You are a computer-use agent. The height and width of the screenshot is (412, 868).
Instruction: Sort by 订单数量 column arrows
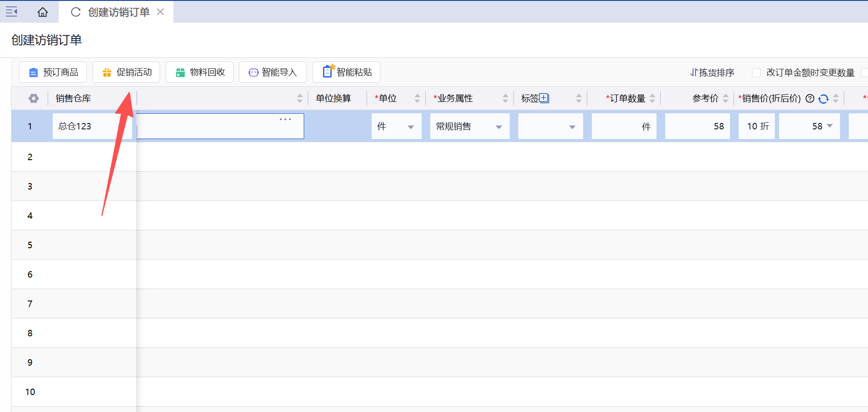click(x=652, y=98)
